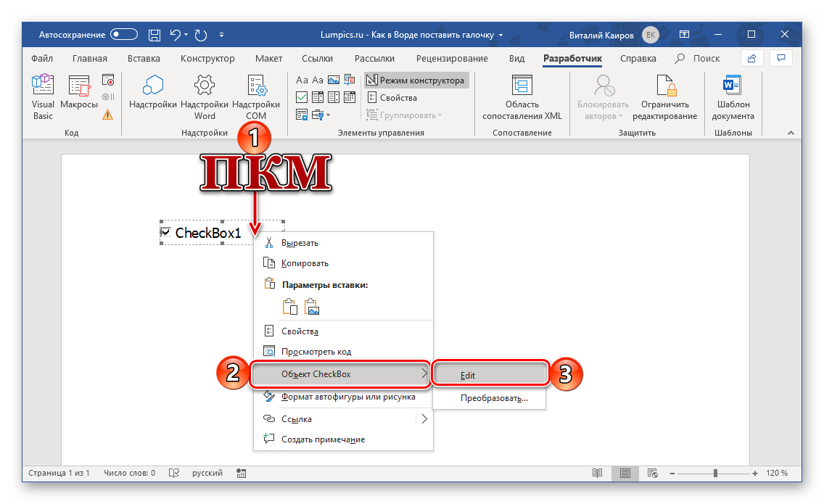Click Преобразовать... in the submenu
This screenshot has width=824, height=504.
490,398
